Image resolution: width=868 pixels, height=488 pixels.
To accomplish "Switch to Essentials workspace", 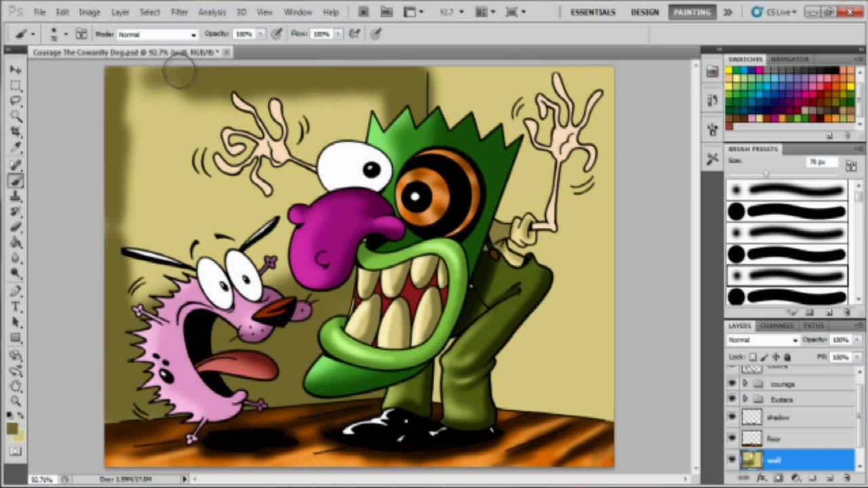I will tap(593, 12).
